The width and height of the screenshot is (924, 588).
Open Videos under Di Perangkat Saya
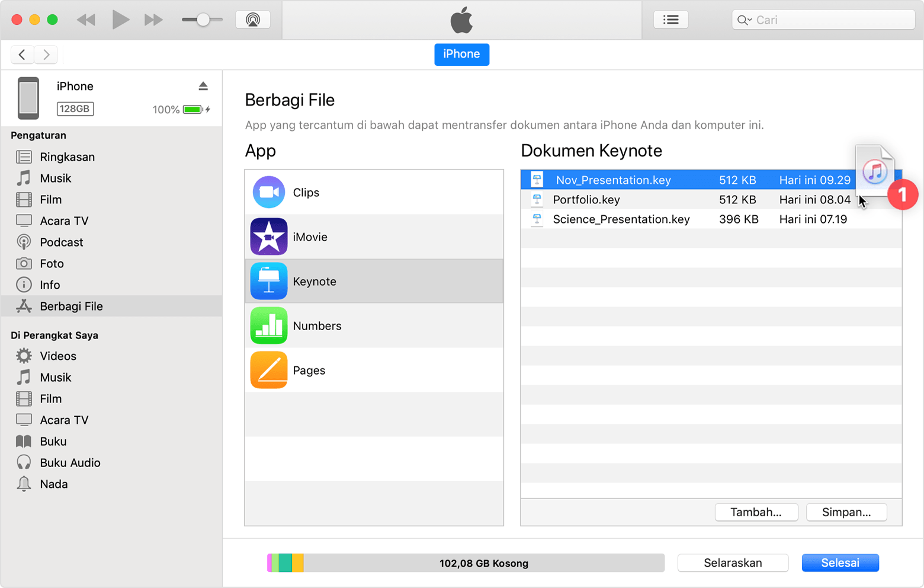tap(111, 356)
